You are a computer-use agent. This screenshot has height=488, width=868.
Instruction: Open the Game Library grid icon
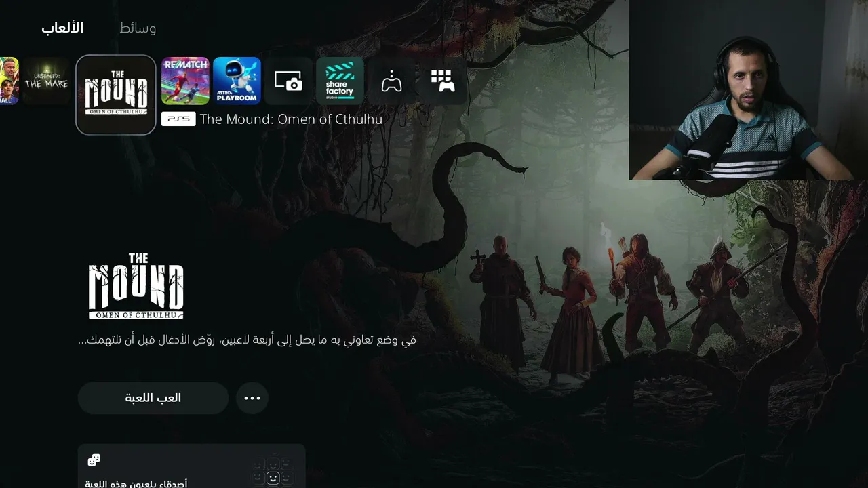(443, 81)
